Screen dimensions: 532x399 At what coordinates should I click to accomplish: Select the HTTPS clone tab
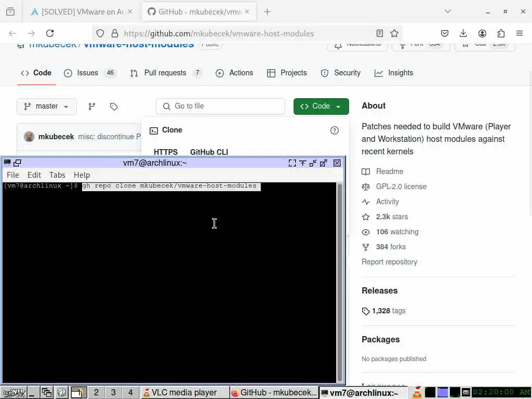[x=166, y=152]
